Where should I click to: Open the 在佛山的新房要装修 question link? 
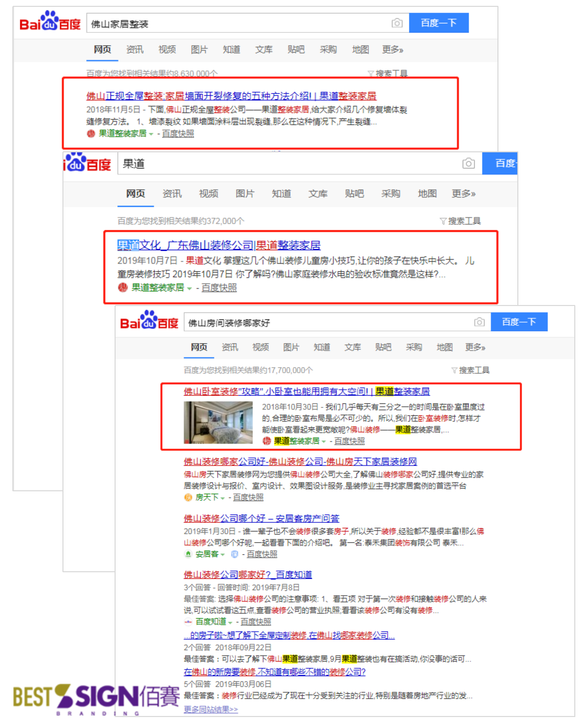click(x=274, y=672)
